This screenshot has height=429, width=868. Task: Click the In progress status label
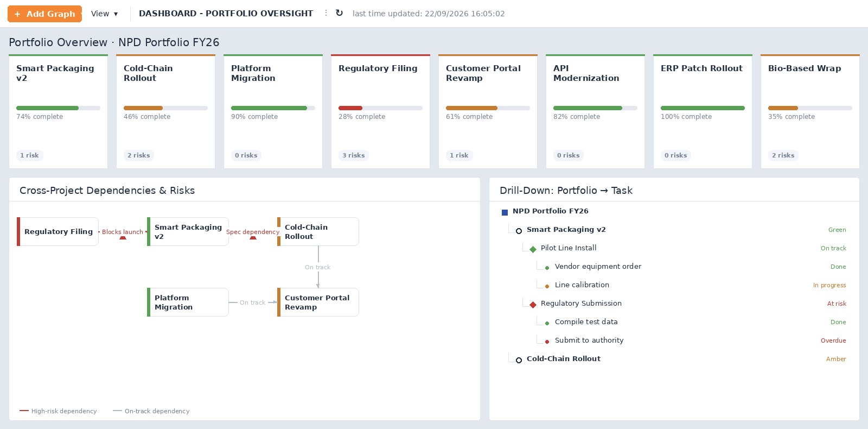point(829,285)
